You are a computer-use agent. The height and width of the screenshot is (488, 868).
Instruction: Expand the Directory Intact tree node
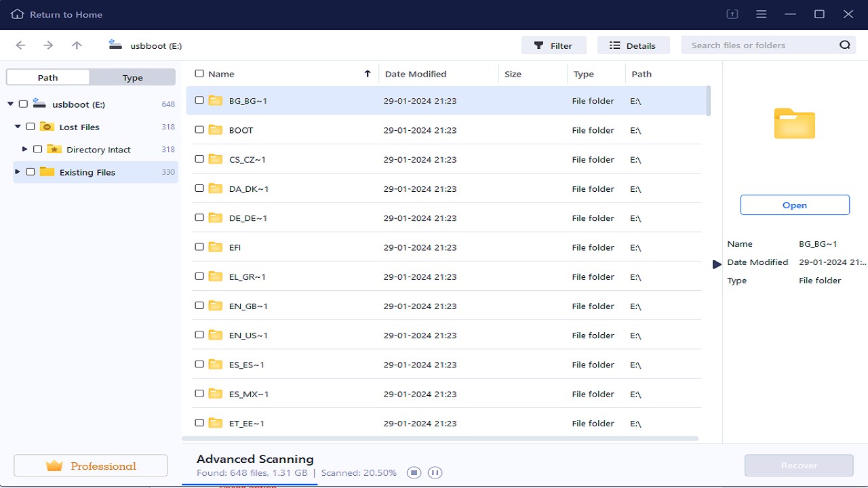[x=25, y=149]
